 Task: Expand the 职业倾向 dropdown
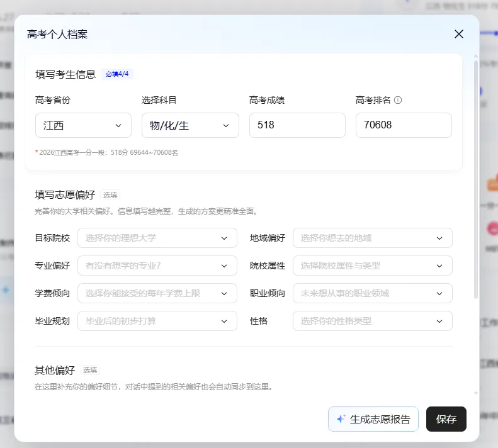click(x=373, y=293)
